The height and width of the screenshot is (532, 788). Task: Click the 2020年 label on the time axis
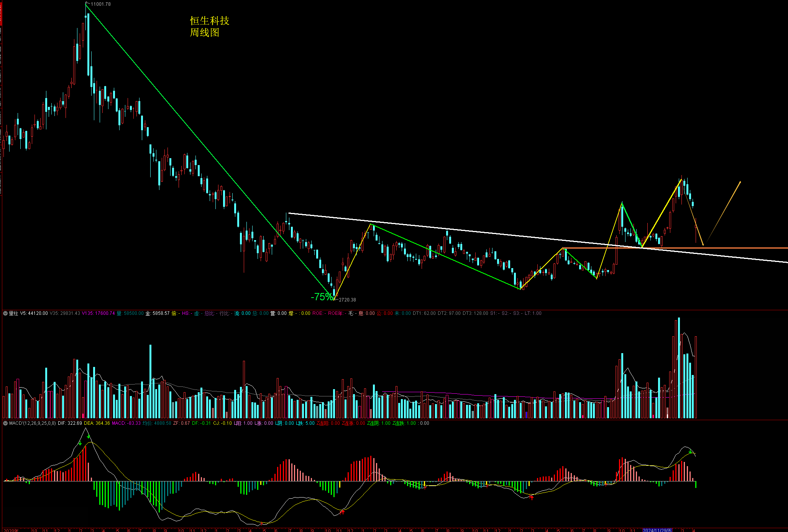[x=11, y=530]
